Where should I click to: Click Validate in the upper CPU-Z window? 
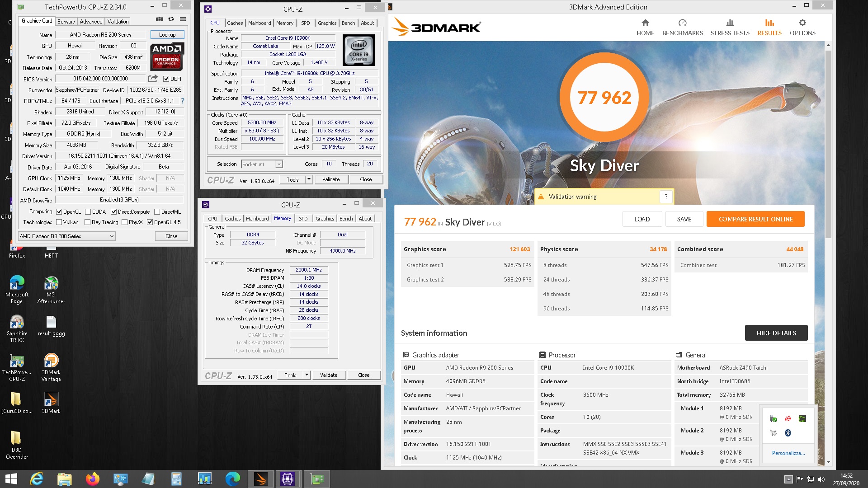pyautogui.click(x=331, y=179)
